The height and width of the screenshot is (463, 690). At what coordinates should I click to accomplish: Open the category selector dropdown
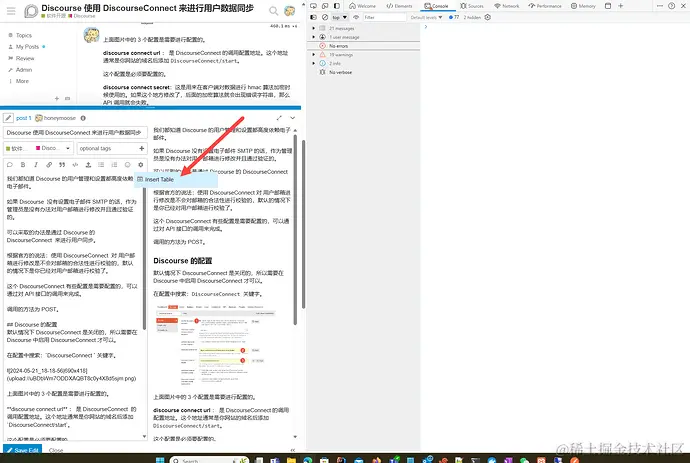(x=38, y=148)
